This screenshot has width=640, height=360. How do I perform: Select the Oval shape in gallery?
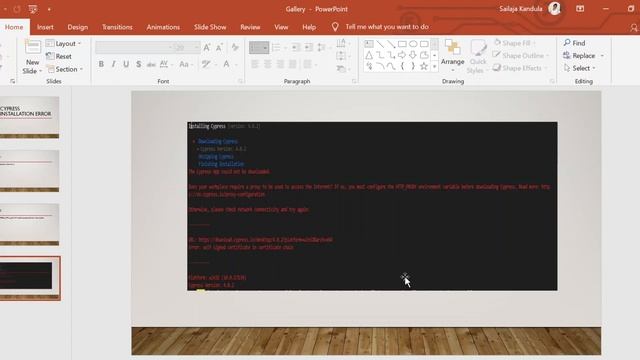tap(413, 44)
